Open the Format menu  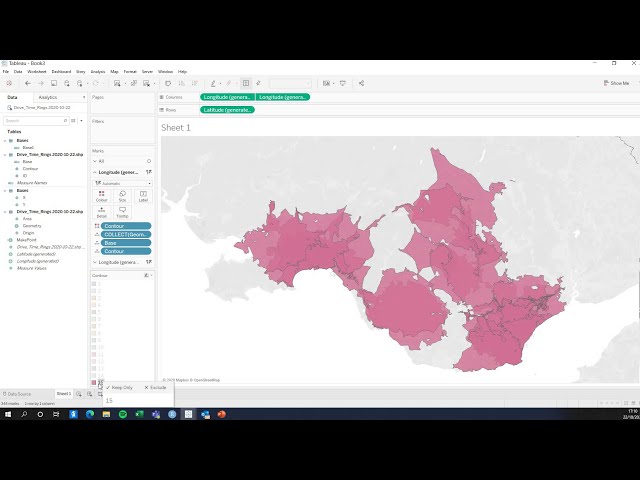tap(130, 71)
